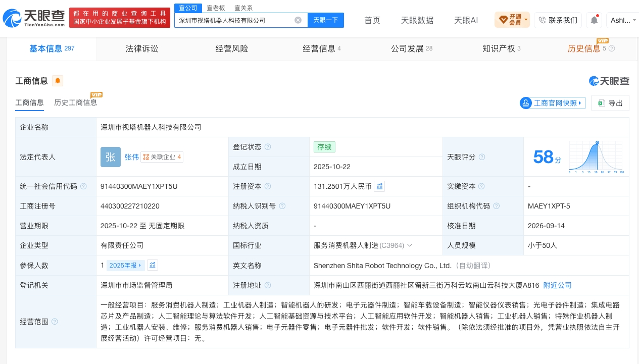Select the 基本信息 tab

52,48
